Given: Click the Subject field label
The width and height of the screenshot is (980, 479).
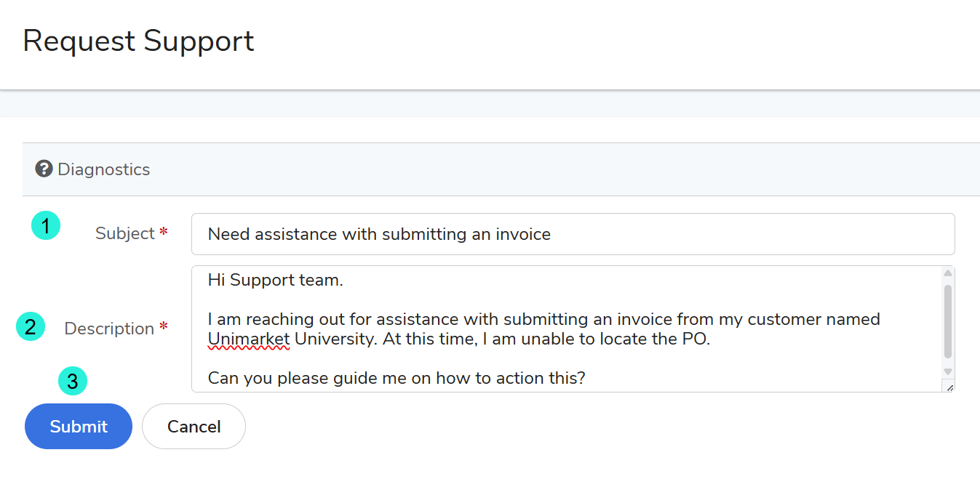Looking at the screenshot, I should [124, 233].
